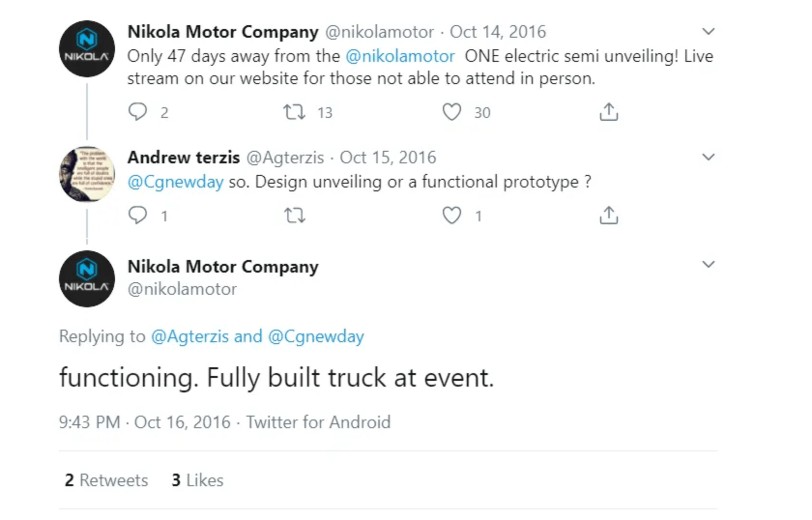Like Andrew terzis's tweet
Viewport: 812px width, 520px height.
click(x=452, y=216)
